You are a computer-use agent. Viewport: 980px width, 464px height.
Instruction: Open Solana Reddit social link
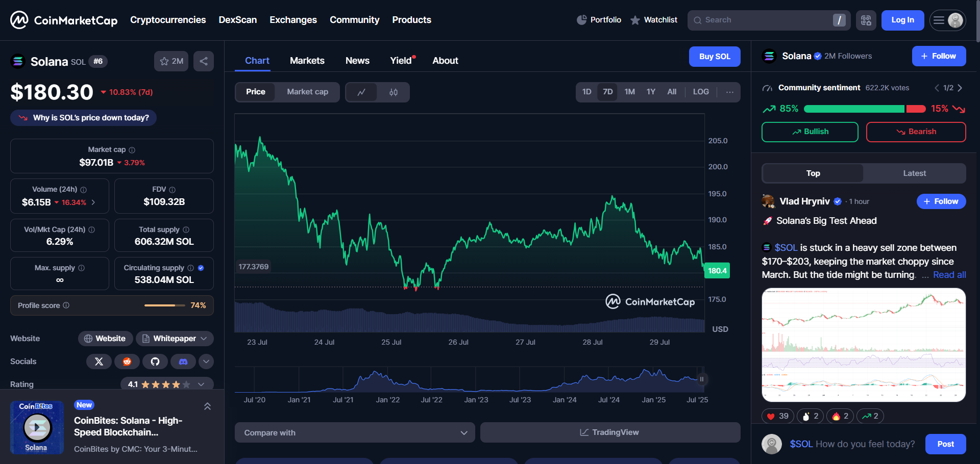click(x=127, y=362)
